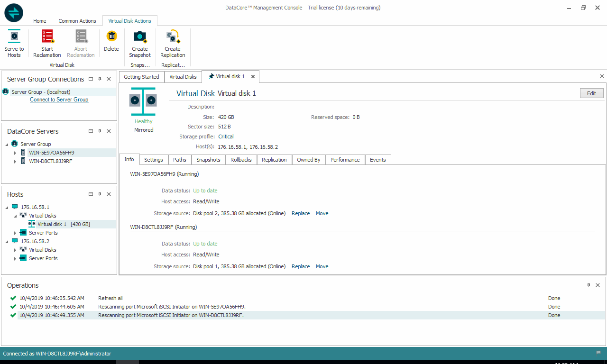Click Move for Disk pool 1
Image resolution: width=607 pixels, height=364 pixels.
pyautogui.click(x=322, y=266)
